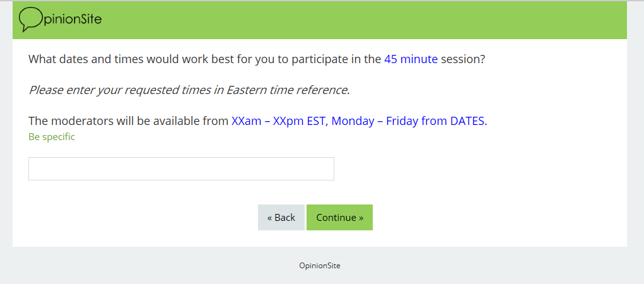This screenshot has height=284, width=644.
Task: Go back with the « Back button
Action: [x=281, y=218]
